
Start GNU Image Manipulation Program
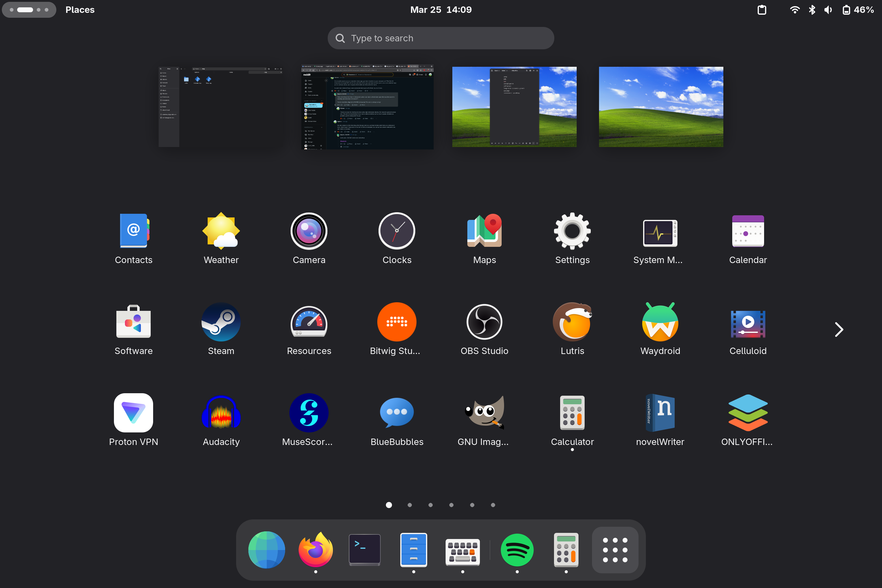[x=484, y=413]
